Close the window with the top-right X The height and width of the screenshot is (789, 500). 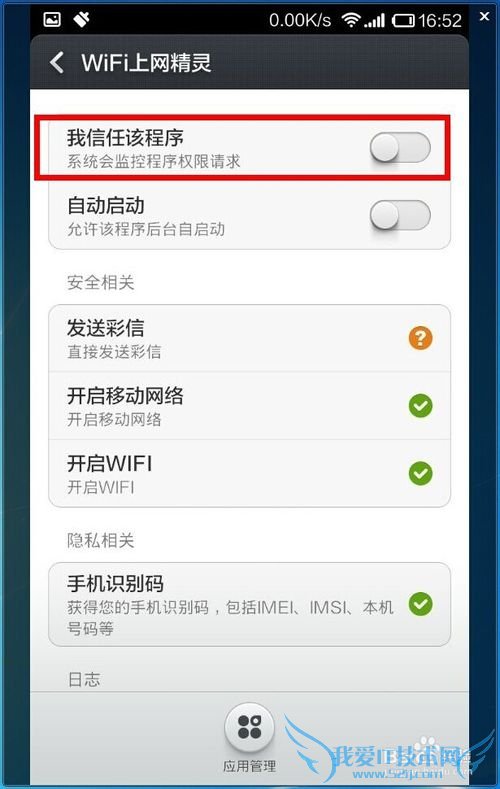click(x=484, y=17)
